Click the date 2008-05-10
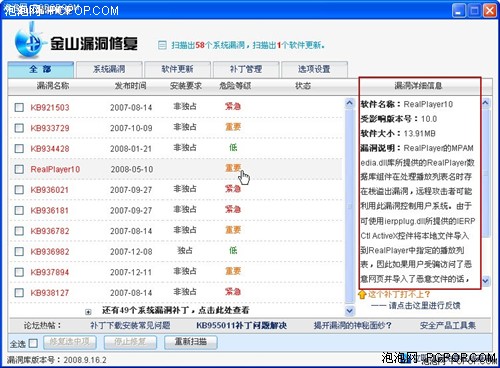 pyautogui.click(x=132, y=169)
